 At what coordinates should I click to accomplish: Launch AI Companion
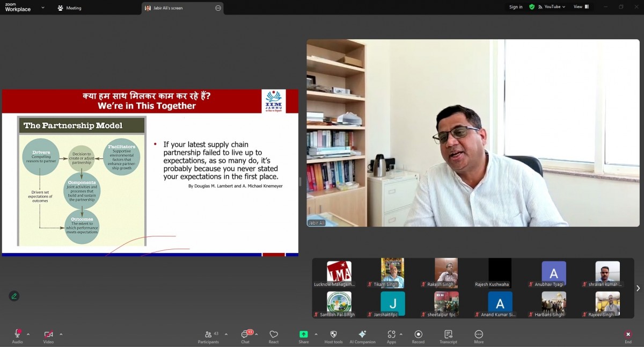(x=362, y=336)
